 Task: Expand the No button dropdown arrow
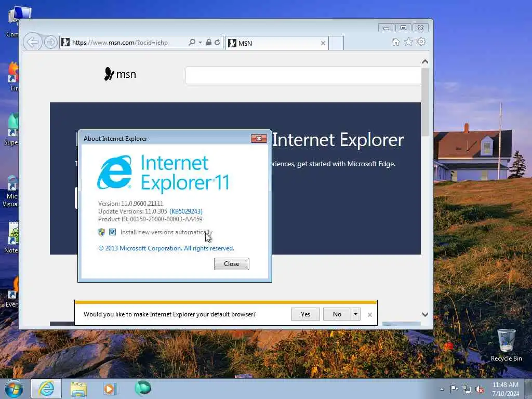pyautogui.click(x=355, y=314)
